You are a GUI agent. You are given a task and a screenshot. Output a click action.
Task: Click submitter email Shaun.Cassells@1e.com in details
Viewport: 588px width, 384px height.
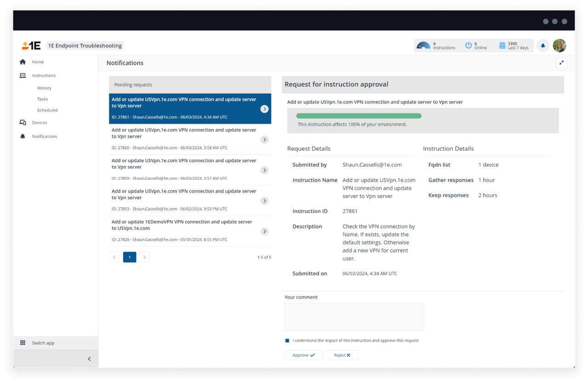point(372,165)
